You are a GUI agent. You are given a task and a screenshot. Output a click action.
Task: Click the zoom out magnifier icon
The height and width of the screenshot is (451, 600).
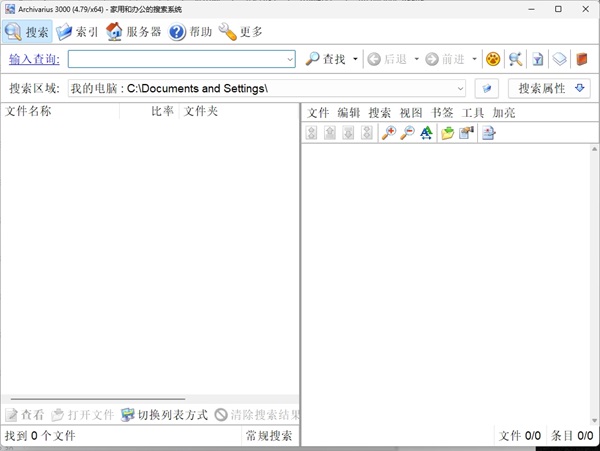(408, 133)
